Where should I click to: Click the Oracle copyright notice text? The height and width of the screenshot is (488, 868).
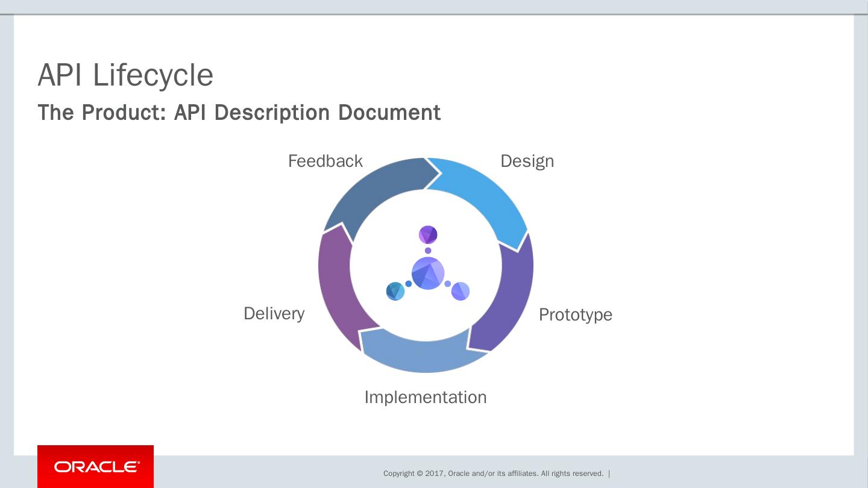point(494,474)
